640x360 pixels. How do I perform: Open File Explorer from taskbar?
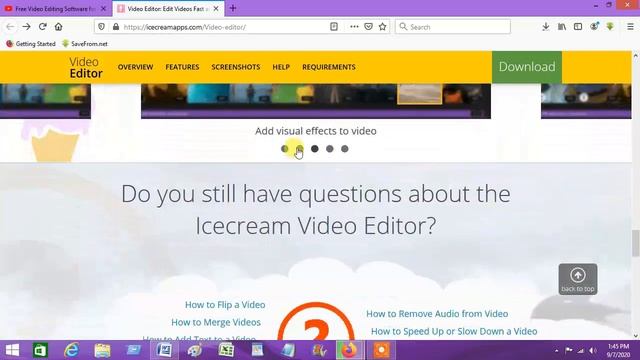tap(102, 350)
